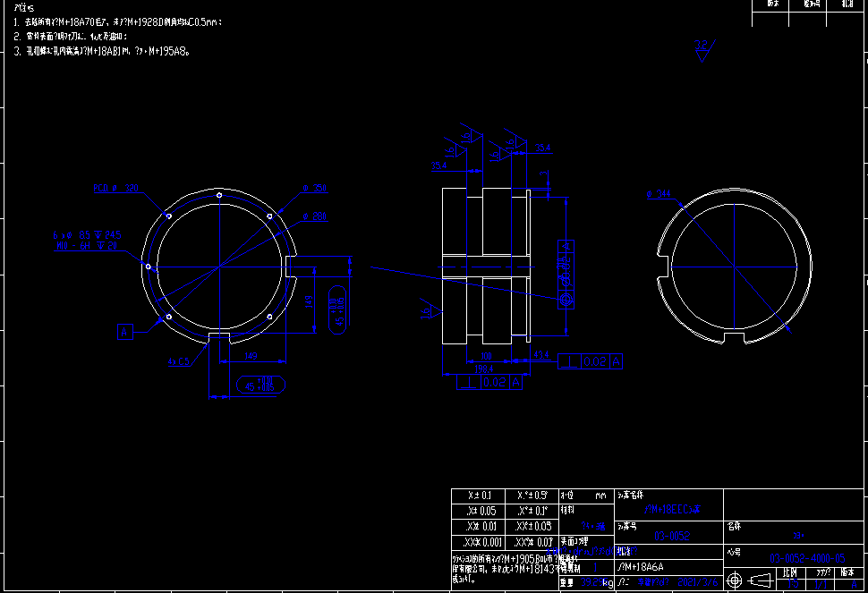Select the ø 344 dimension on right view
Image resolution: width=868 pixels, height=593 pixels.
(x=658, y=194)
